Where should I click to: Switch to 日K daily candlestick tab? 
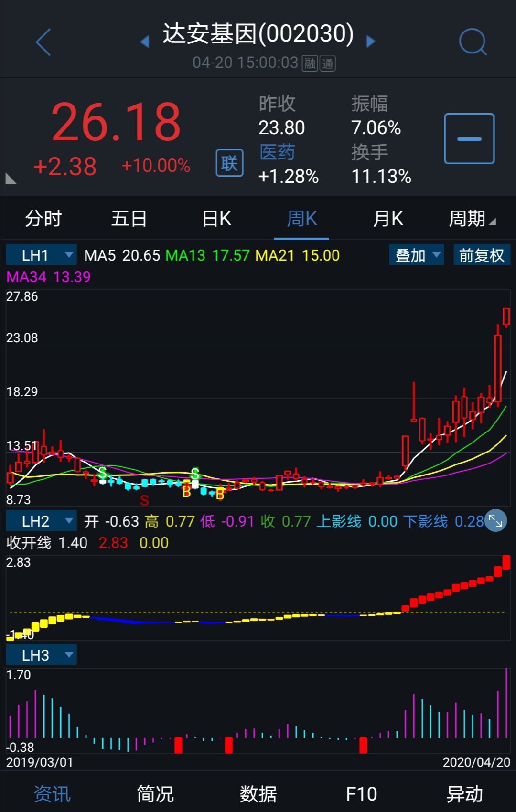click(x=216, y=219)
